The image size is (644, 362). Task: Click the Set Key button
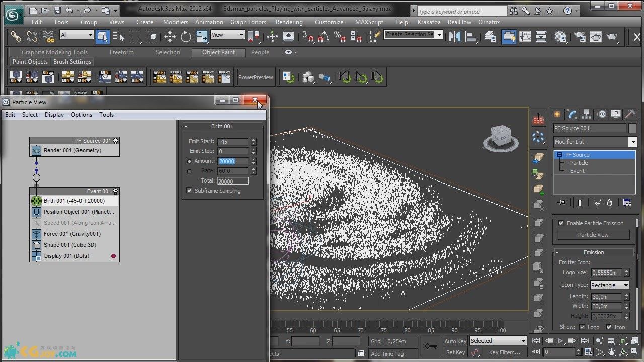[x=455, y=352]
